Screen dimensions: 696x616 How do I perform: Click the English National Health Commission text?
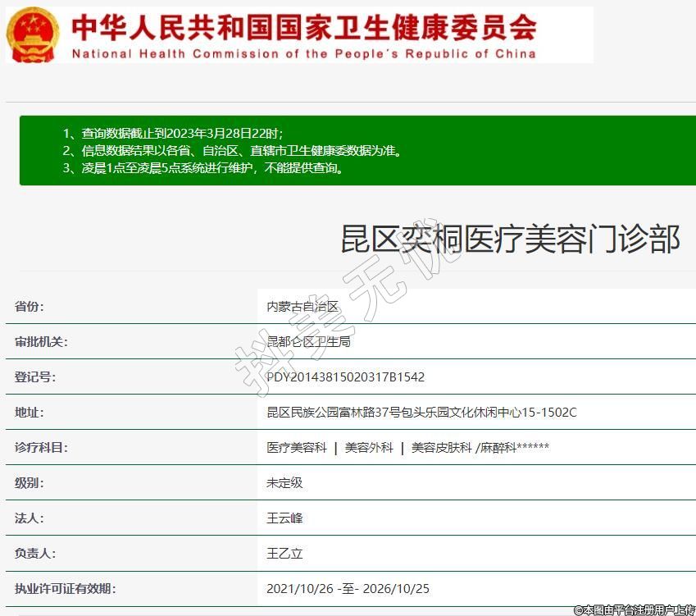pos(303,54)
